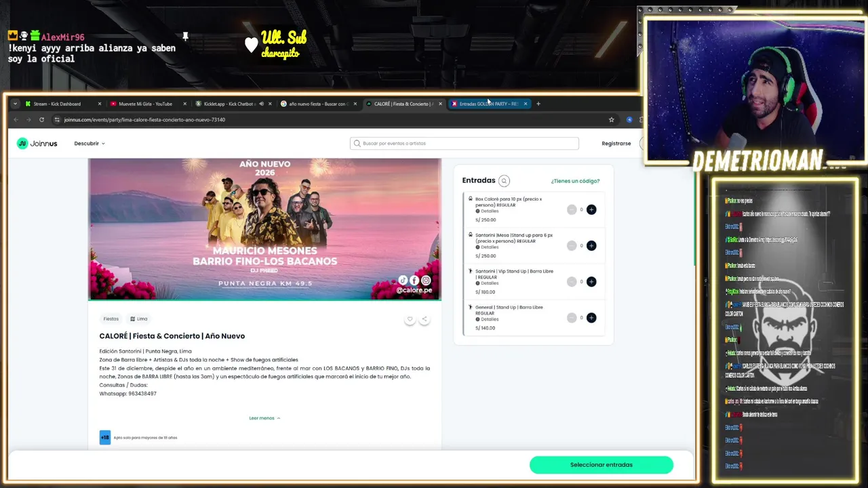Switch to Entradas GOLDEN PARTY tab

point(488,104)
